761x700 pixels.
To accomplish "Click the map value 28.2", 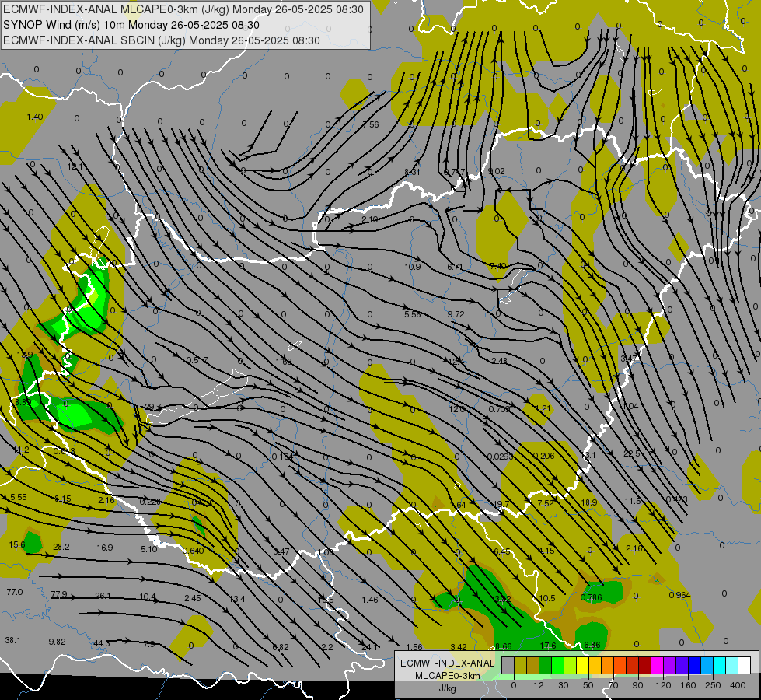I will 61,547.
